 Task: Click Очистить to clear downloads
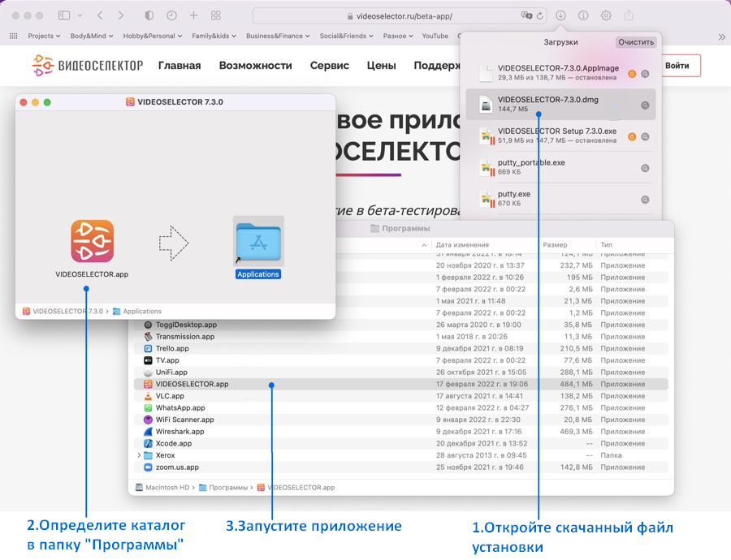[x=636, y=42]
